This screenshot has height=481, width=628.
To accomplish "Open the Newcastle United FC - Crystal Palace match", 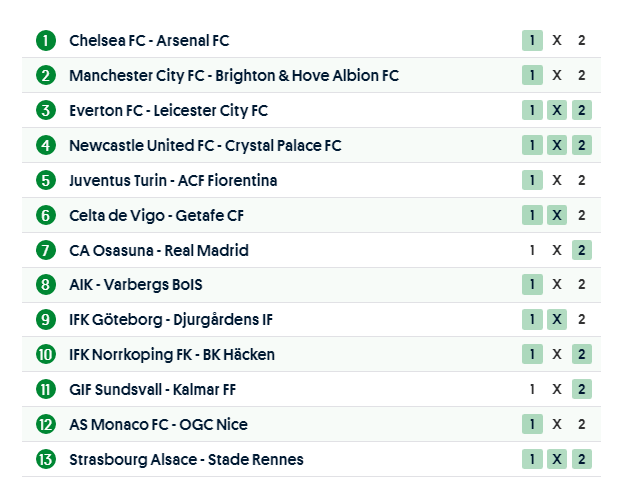I will [x=205, y=146].
